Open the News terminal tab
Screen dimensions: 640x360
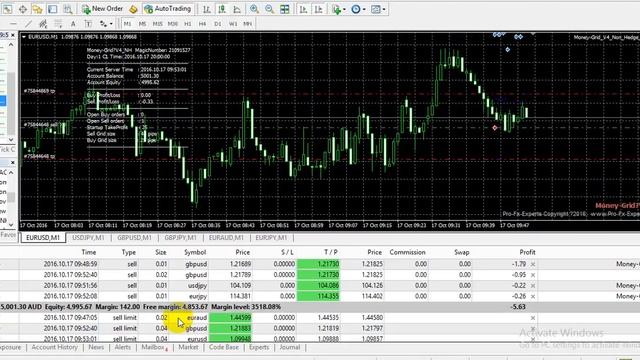(x=96, y=347)
